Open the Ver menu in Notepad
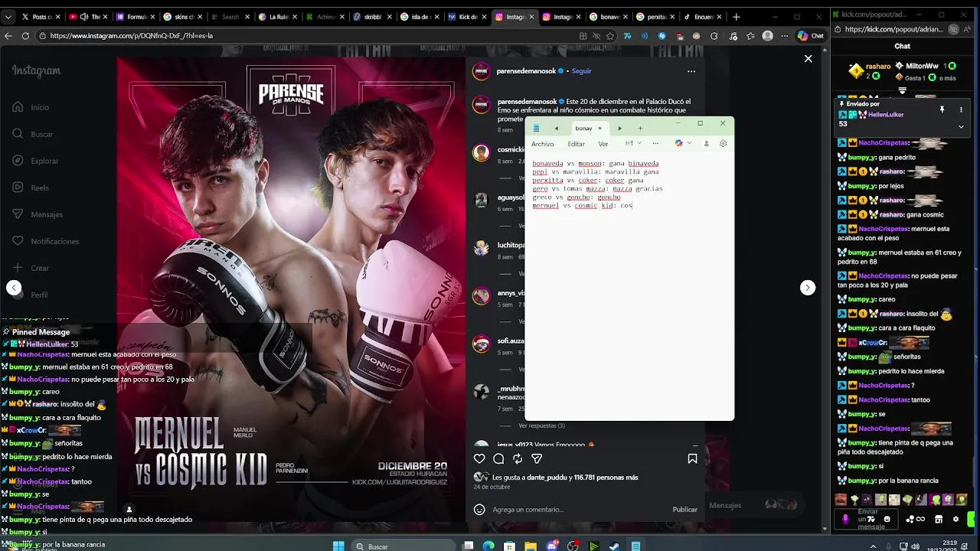Image resolution: width=980 pixels, height=551 pixels. coord(603,144)
